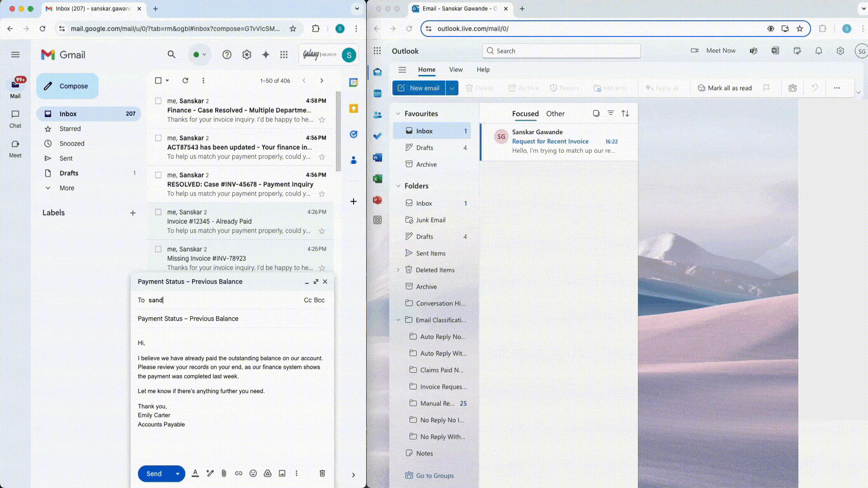Open Gmail Gemini sparkle icon
Viewport: 868px width, 488px height.
266,55
